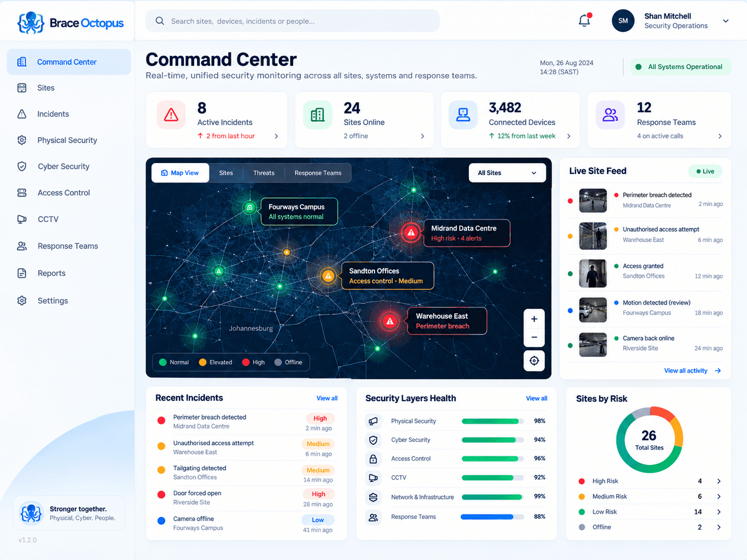Screen dimensions: 747x560
Task: Expand Response Teams card chevron
Action: tap(720, 136)
